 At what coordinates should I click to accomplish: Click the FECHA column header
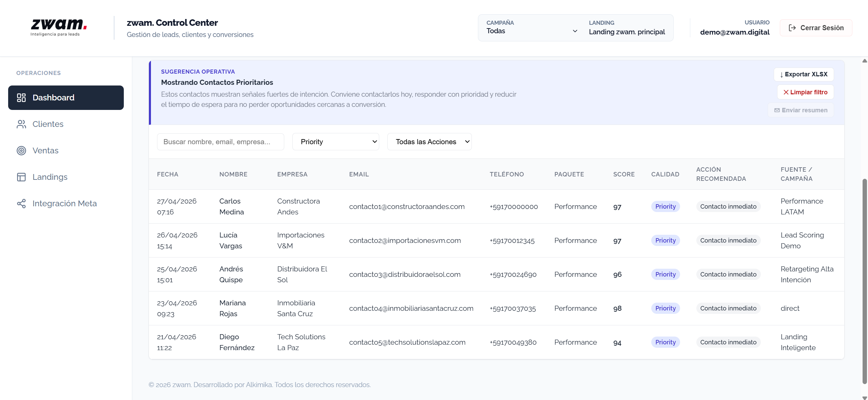(168, 174)
